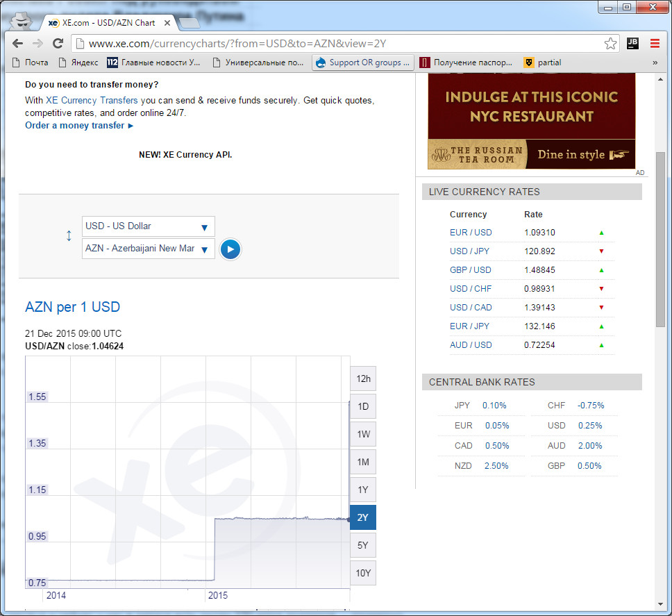
Task: Click the scrollbar up arrow
Action: (660, 79)
